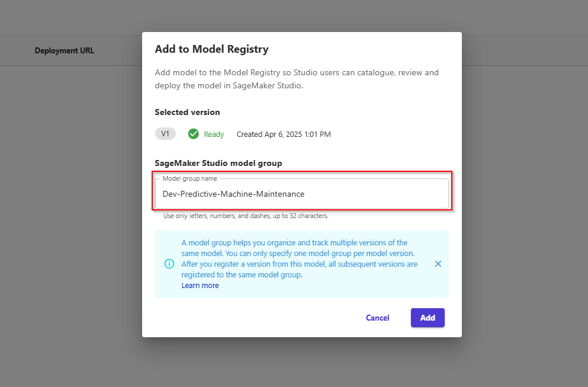The height and width of the screenshot is (387, 588).
Task: Click the model group explanation text in banner
Action: (299, 258)
